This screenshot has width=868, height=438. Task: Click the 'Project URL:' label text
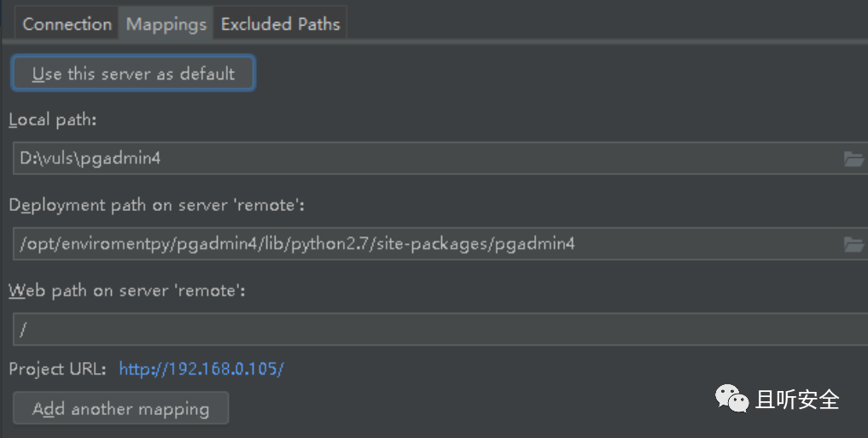pos(57,369)
